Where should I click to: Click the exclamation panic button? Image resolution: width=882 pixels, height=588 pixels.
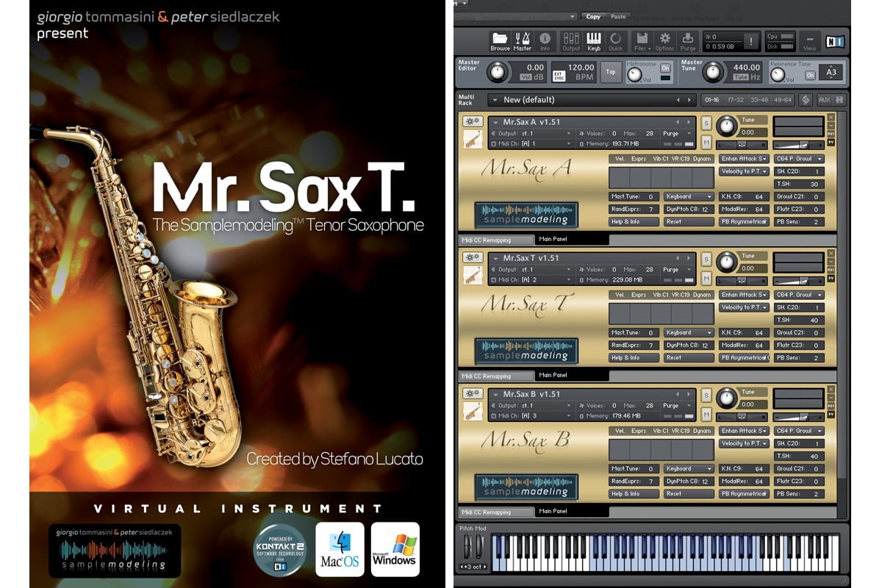tap(750, 41)
